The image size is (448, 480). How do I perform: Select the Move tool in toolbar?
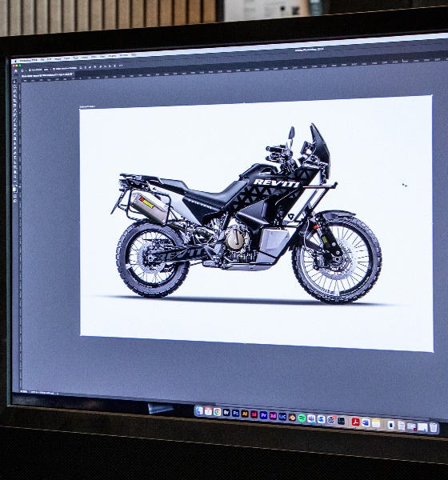(14, 82)
